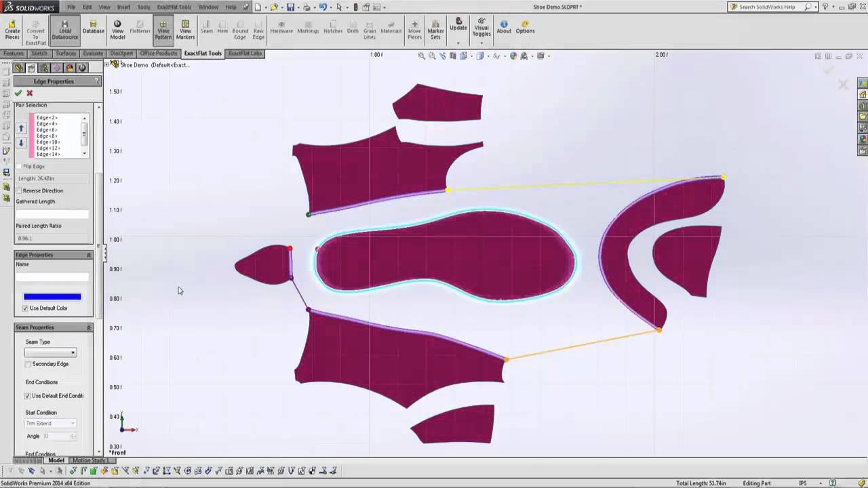The height and width of the screenshot is (488, 868).
Task: Enable the Secondary Edge checkbox
Action: click(28, 364)
